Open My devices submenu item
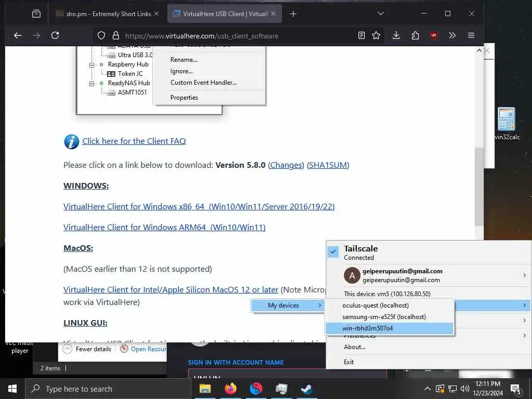The height and width of the screenshot is (399, 532). pos(287,305)
